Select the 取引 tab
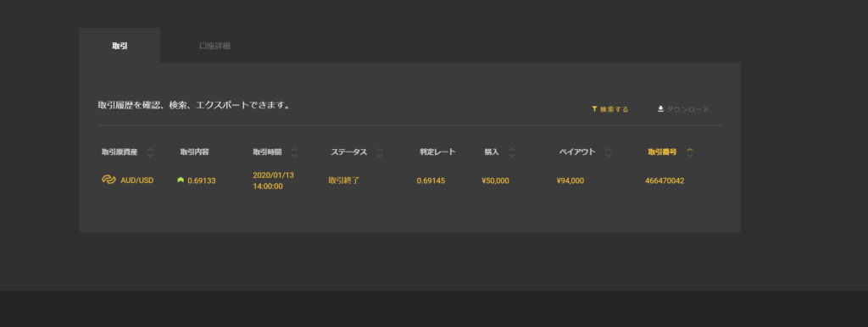Screen dimensions: 868x327 click(120, 46)
